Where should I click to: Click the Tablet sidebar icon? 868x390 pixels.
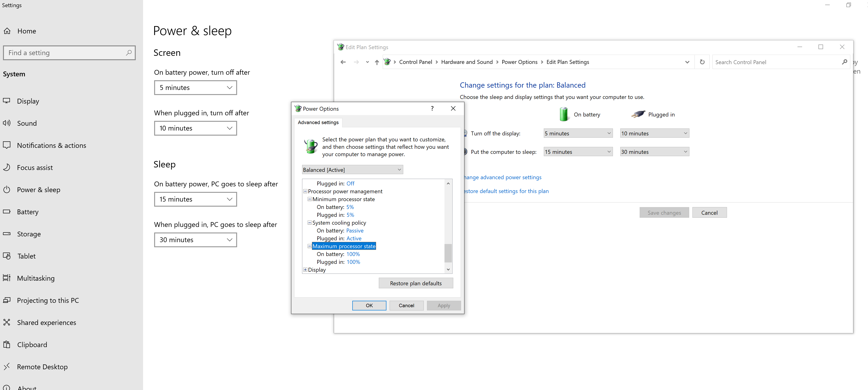(x=7, y=256)
